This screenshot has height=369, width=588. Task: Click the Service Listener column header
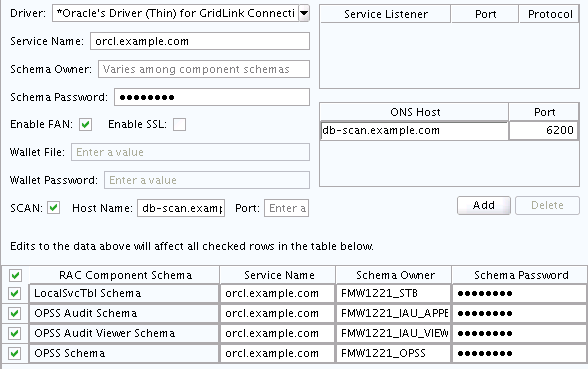pos(386,14)
